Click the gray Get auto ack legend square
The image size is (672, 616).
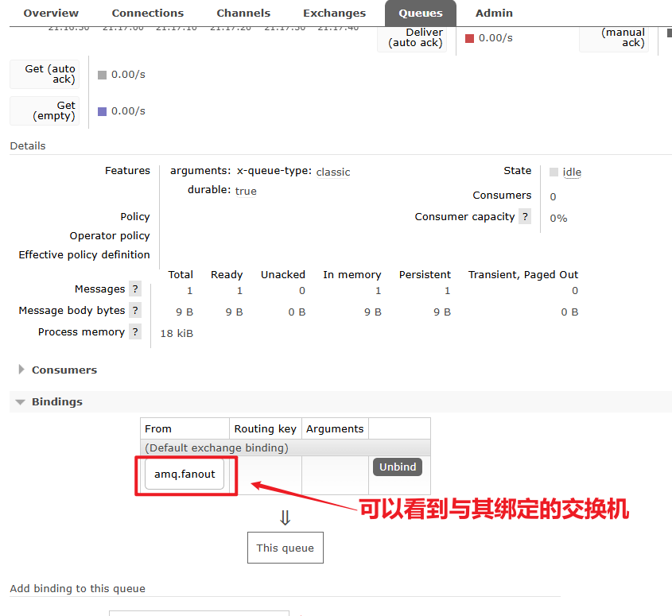click(102, 75)
